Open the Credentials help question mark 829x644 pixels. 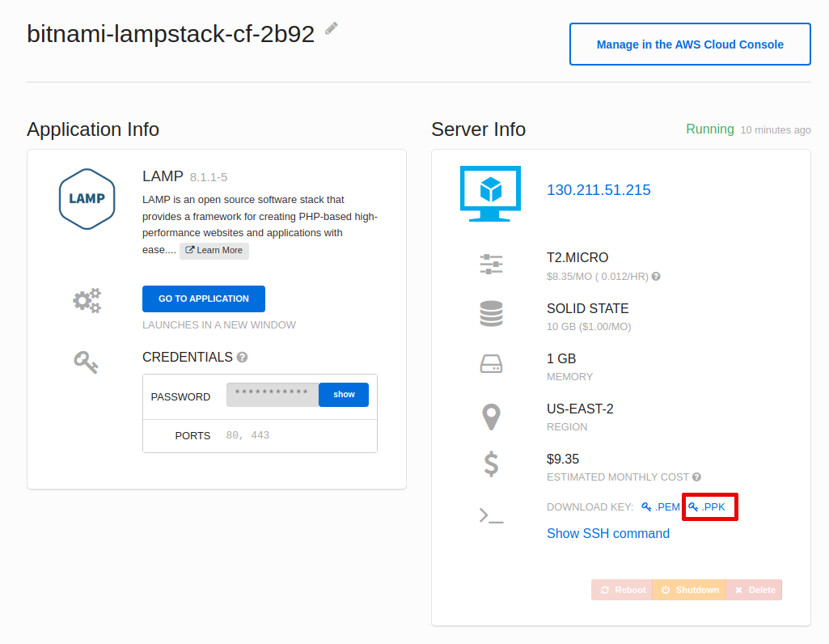click(x=242, y=358)
